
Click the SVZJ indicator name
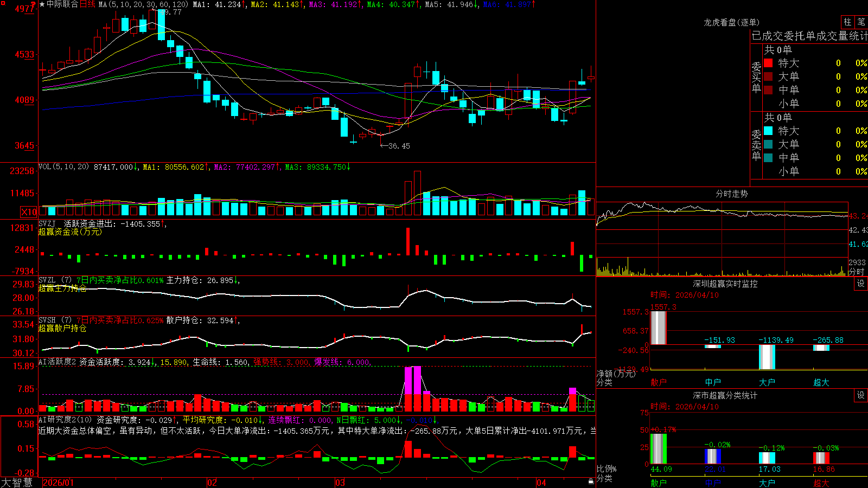(47, 224)
